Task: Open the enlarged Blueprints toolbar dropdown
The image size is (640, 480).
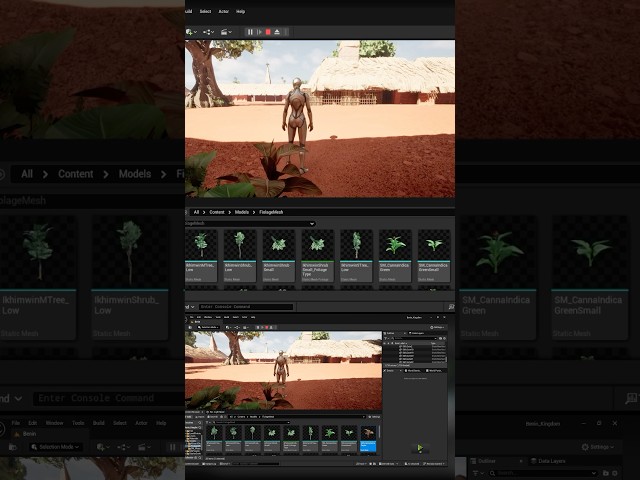Action: (x=208, y=32)
